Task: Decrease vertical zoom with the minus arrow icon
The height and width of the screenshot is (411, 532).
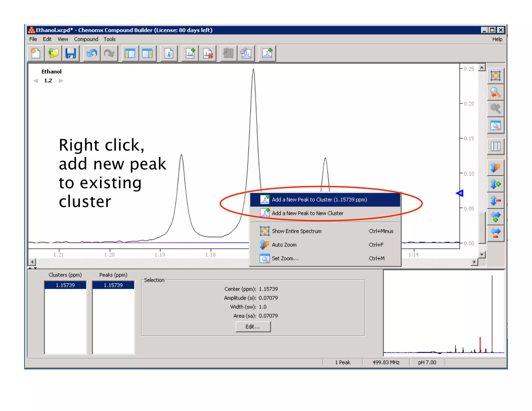Action: tap(495, 201)
